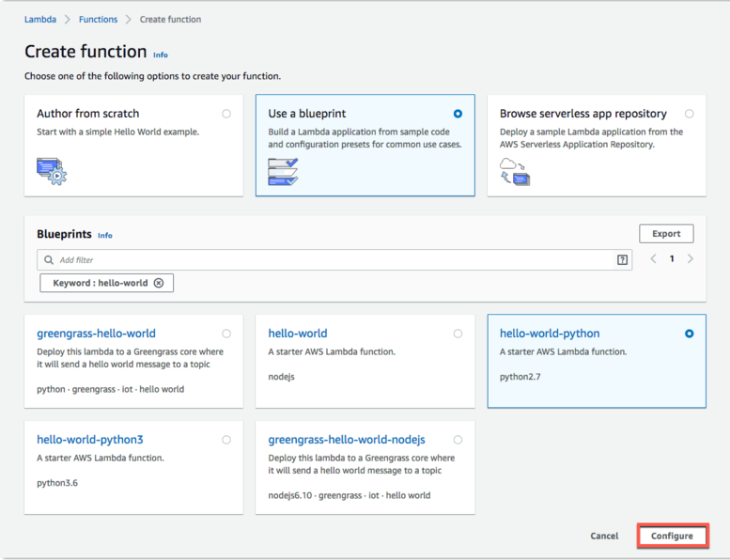Go to next blueprints page
The height and width of the screenshot is (560, 730).
click(691, 258)
